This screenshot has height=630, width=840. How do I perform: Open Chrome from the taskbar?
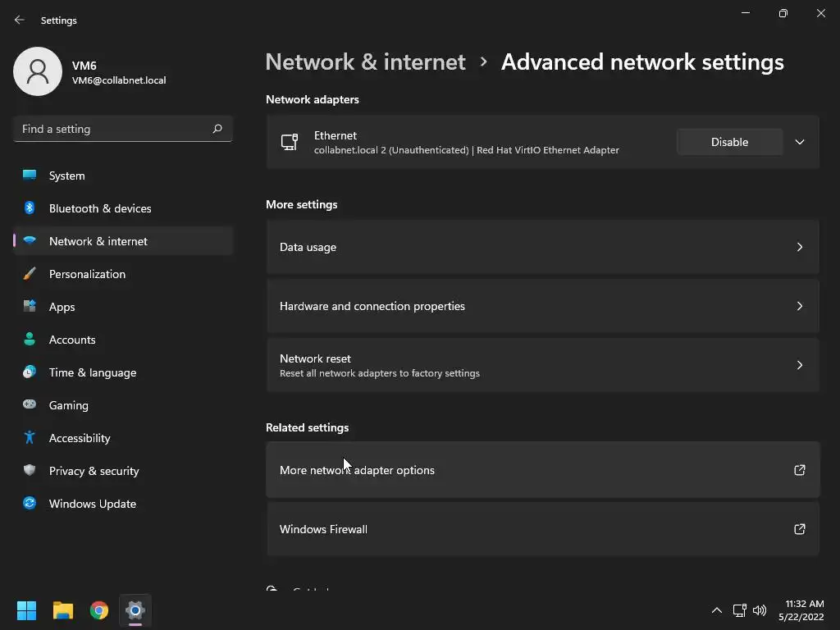click(99, 610)
